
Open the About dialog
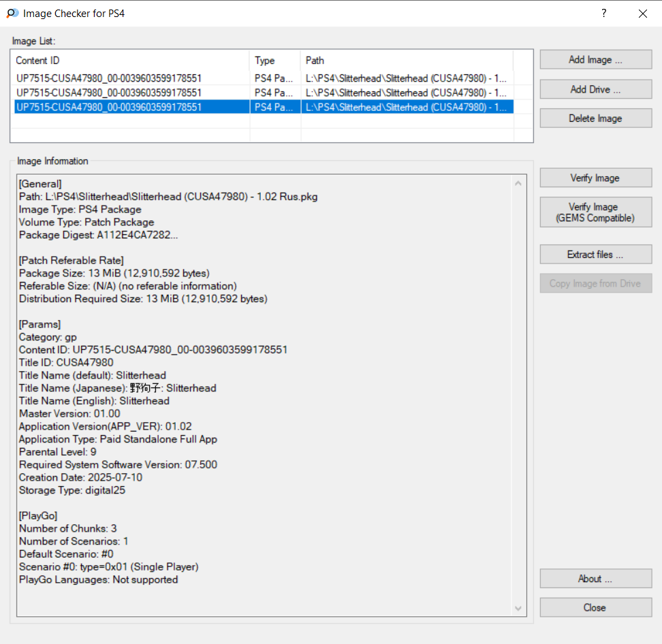pos(595,579)
